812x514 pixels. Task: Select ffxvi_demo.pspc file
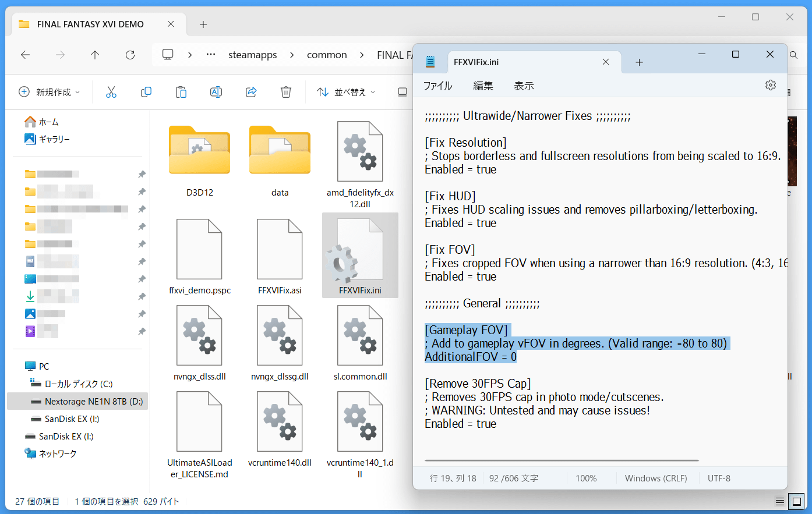pyautogui.click(x=200, y=256)
